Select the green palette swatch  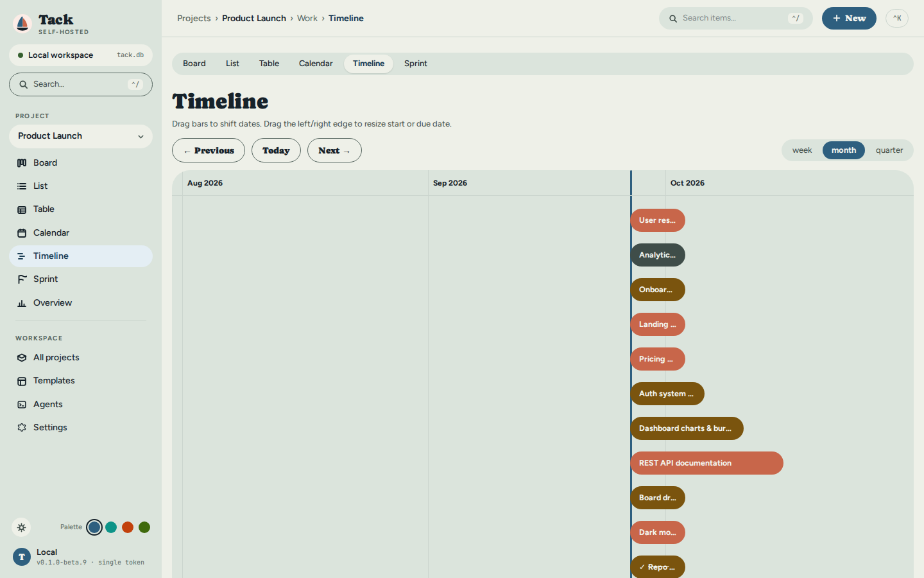pos(144,527)
